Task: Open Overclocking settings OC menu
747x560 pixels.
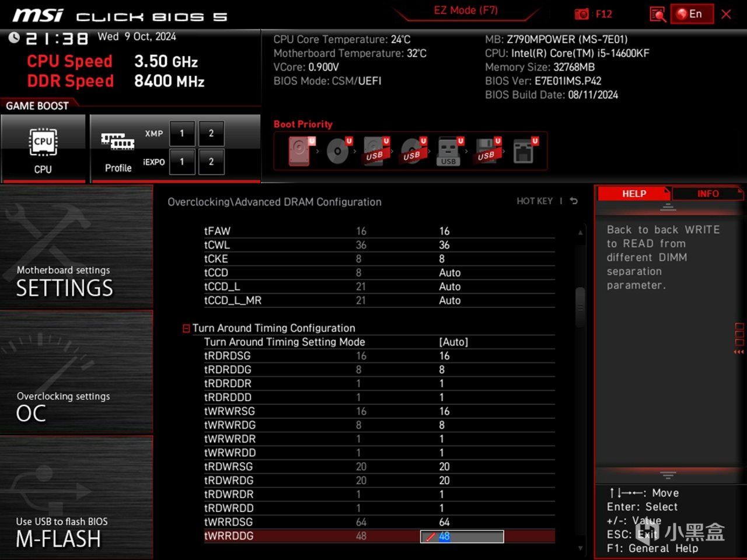Action: (76, 373)
